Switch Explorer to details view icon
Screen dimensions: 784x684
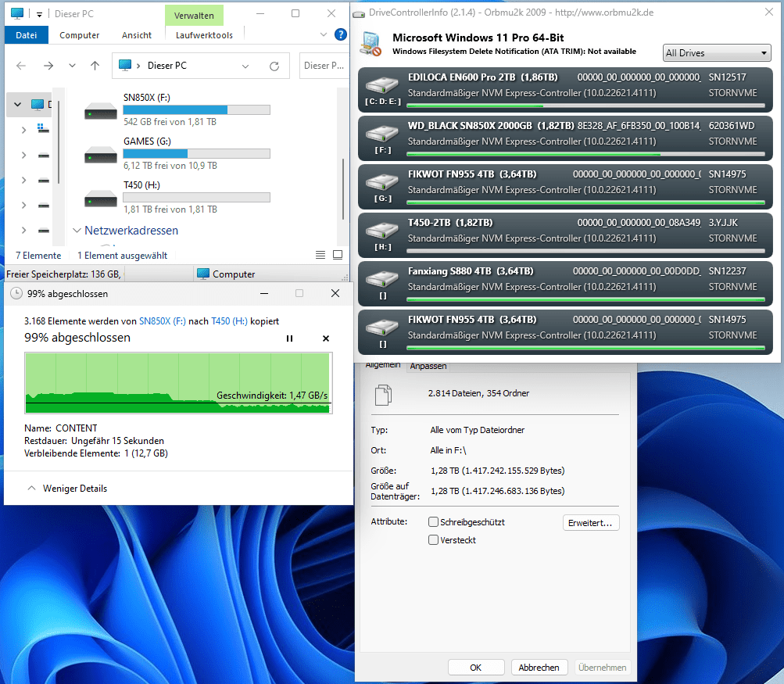click(320, 255)
